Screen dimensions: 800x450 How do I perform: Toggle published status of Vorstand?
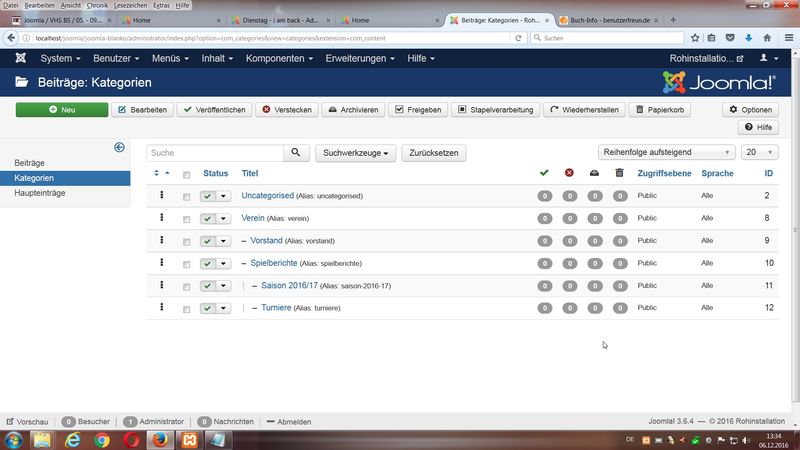(208, 241)
